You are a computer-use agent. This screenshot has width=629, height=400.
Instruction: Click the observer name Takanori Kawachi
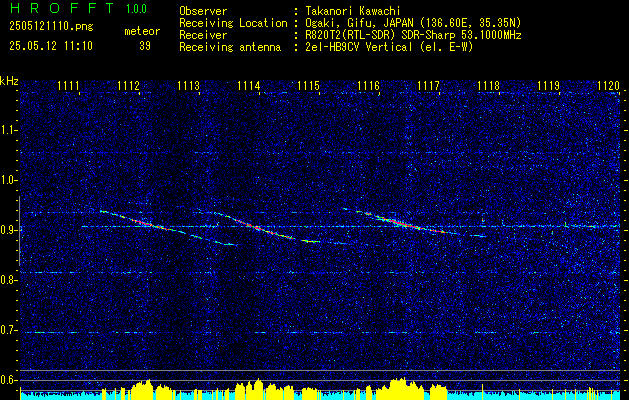tap(353, 11)
